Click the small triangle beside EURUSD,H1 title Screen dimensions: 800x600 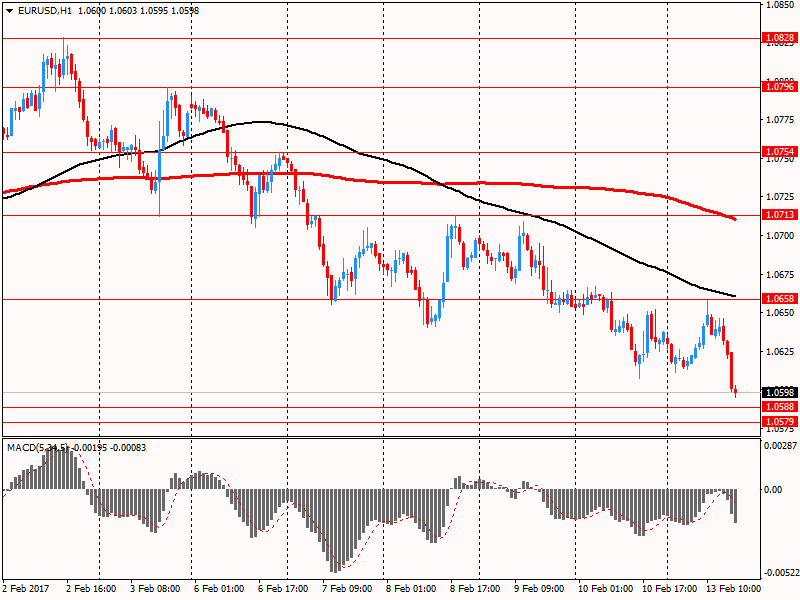click(8, 10)
